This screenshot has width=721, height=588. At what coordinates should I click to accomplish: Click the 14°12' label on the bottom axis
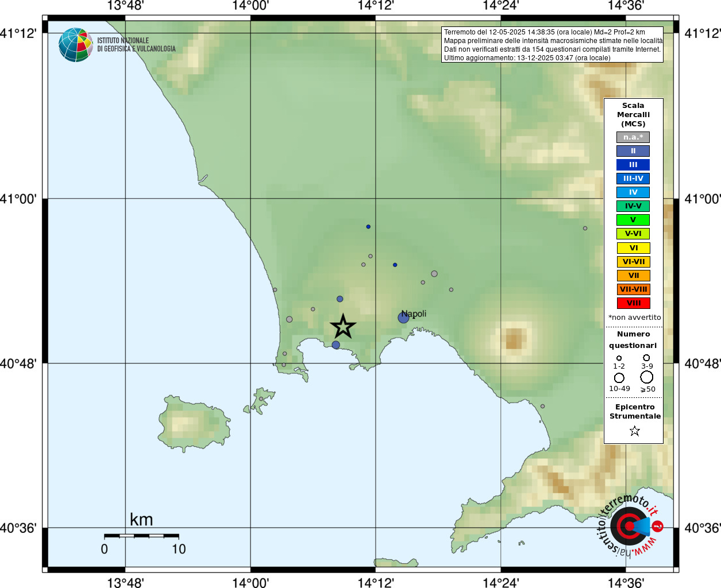[x=376, y=582]
